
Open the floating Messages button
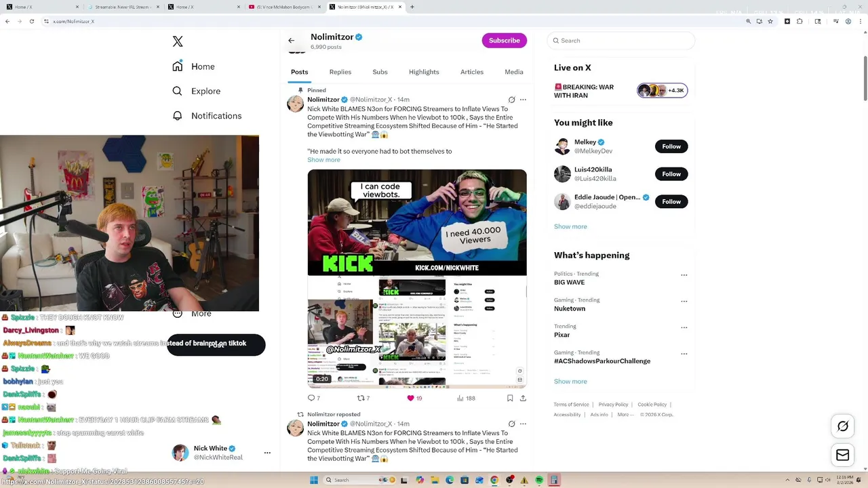pyautogui.click(x=843, y=455)
